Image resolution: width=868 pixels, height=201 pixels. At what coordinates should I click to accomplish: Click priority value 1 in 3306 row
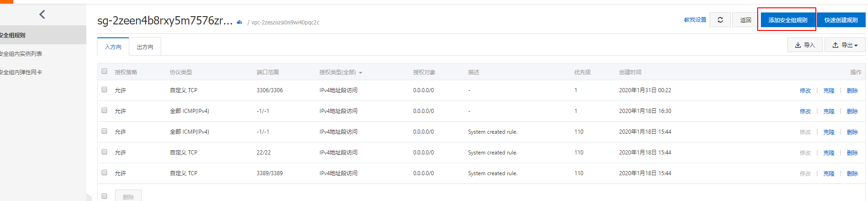[x=576, y=90]
